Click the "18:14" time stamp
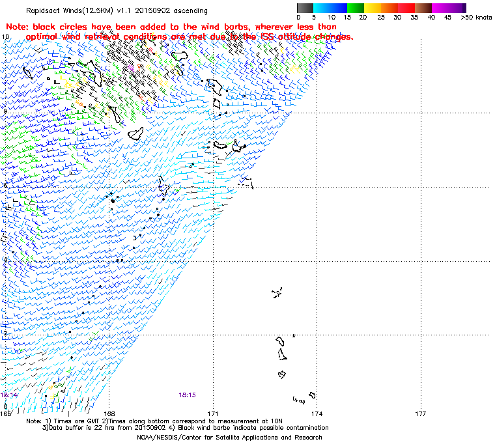This screenshot has width=495, height=448. pyautogui.click(x=9, y=395)
